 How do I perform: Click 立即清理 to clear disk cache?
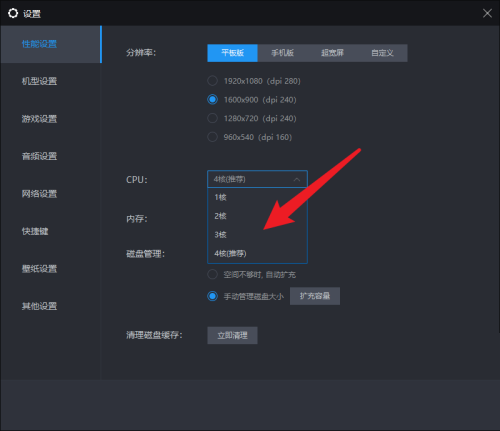point(232,335)
